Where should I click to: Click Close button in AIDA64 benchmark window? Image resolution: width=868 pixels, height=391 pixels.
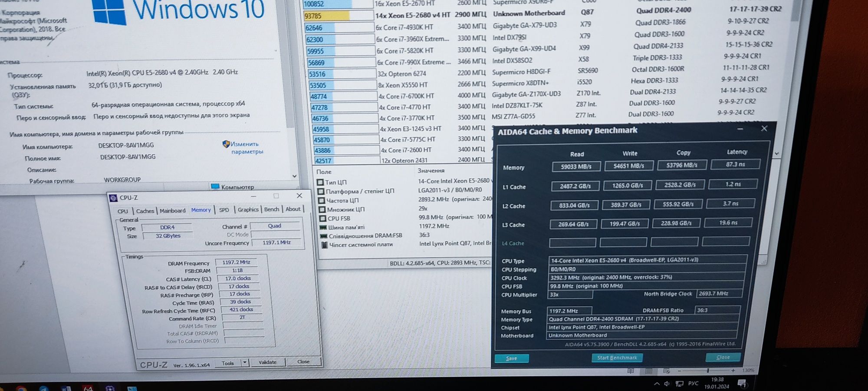[723, 357]
